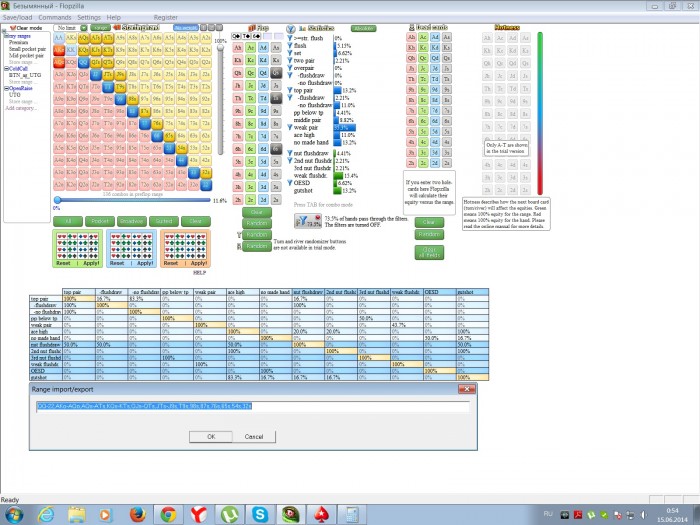The height and width of the screenshot is (525, 700).
Task: Select the UTG range under OpenRaise
Action: coord(14,95)
